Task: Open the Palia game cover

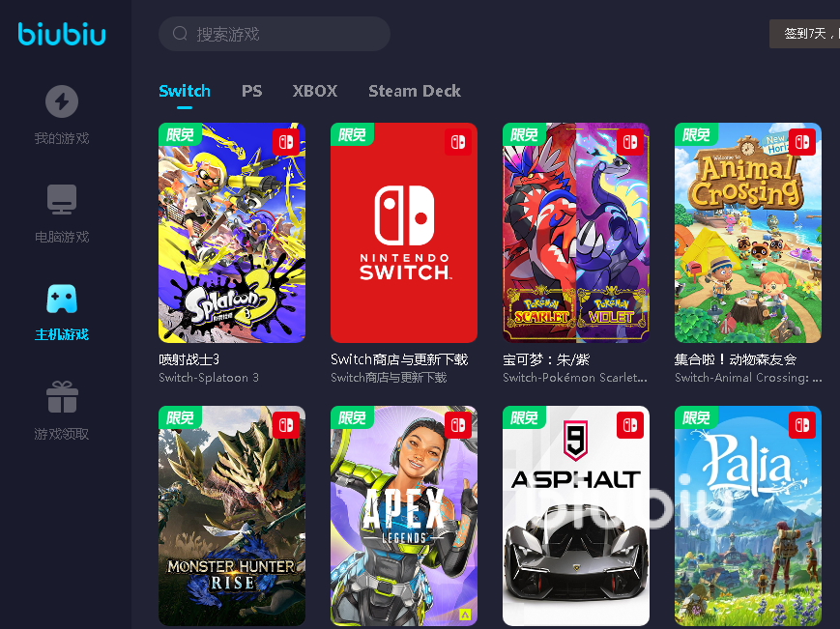Action: [x=748, y=516]
